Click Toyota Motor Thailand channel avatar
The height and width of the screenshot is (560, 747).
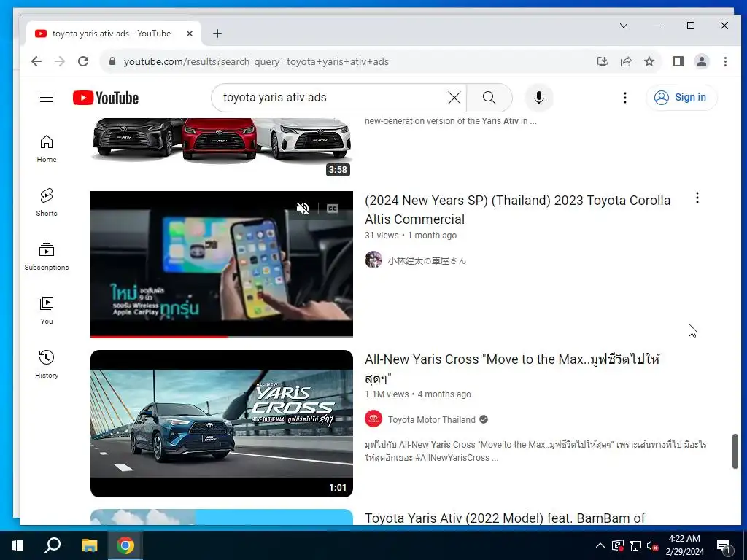[x=373, y=419]
